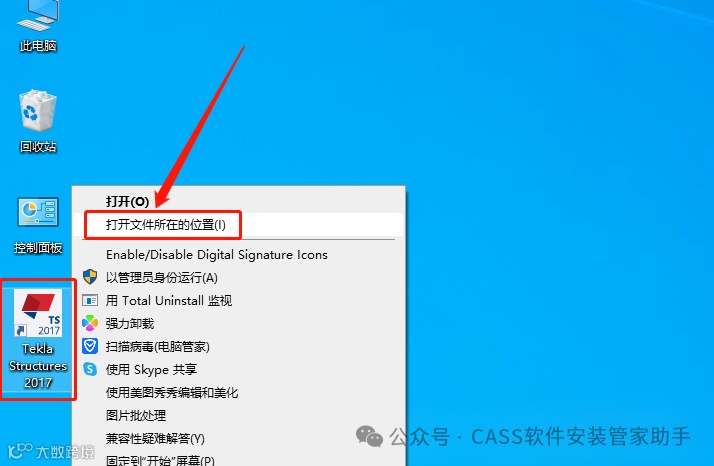Click the Skype icon in context menu
The height and width of the screenshot is (466, 714).
pos(90,369)
